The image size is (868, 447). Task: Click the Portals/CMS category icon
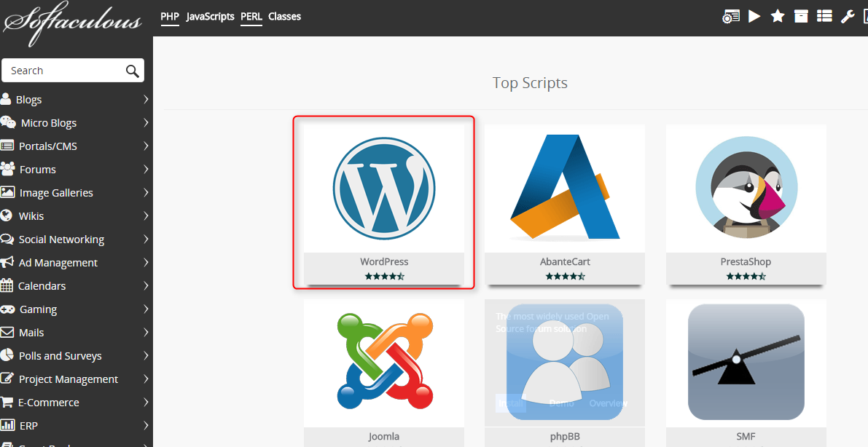point(7,146)
